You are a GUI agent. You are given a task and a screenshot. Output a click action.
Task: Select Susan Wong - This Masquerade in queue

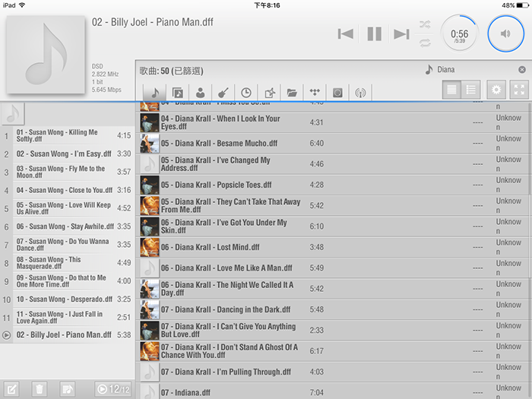(x=67, y=263)
